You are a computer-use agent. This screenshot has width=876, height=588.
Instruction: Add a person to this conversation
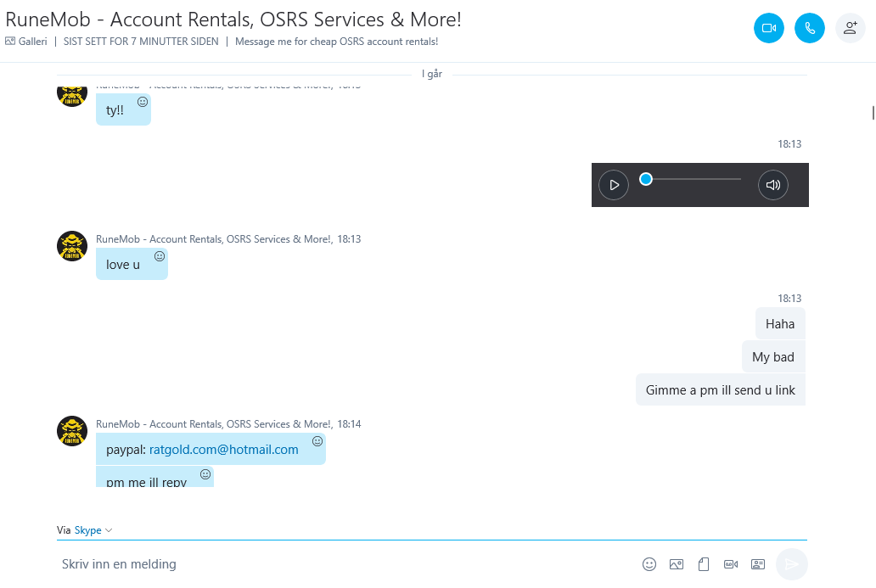[x=851, y=28]
